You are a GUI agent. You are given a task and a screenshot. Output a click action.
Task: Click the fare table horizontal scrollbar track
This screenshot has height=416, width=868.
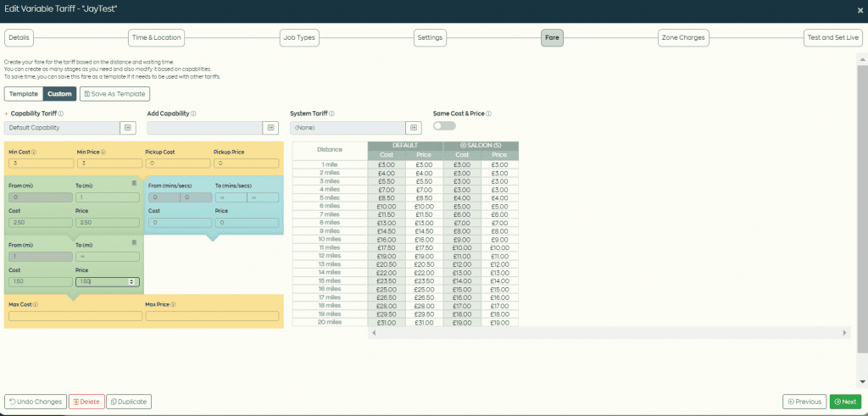[x=609, y=332]
